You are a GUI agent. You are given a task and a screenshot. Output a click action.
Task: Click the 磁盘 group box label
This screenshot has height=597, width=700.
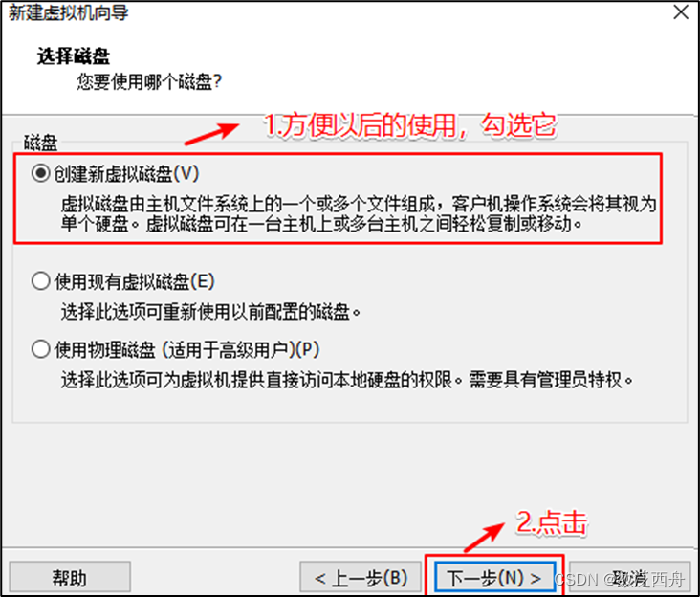(40, 143)
